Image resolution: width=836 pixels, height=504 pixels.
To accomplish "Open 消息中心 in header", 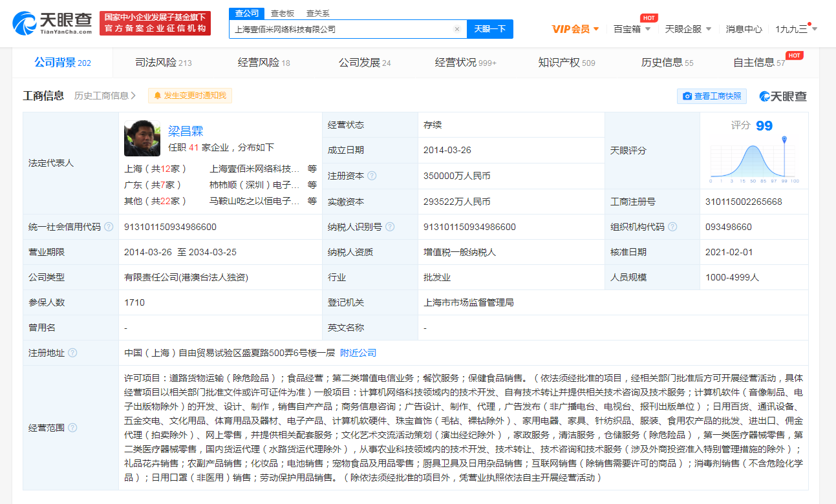I will (x=744, y=29).
